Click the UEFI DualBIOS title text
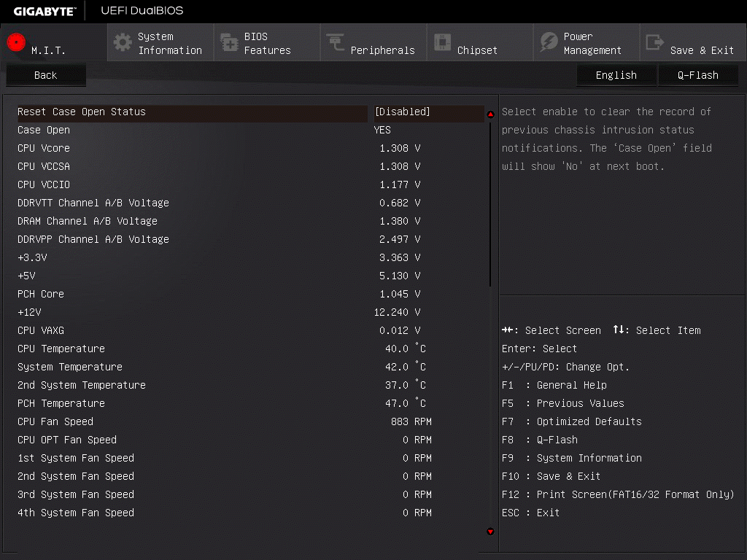The height and width of the screenshot is (560, 747). click(142, 10)
